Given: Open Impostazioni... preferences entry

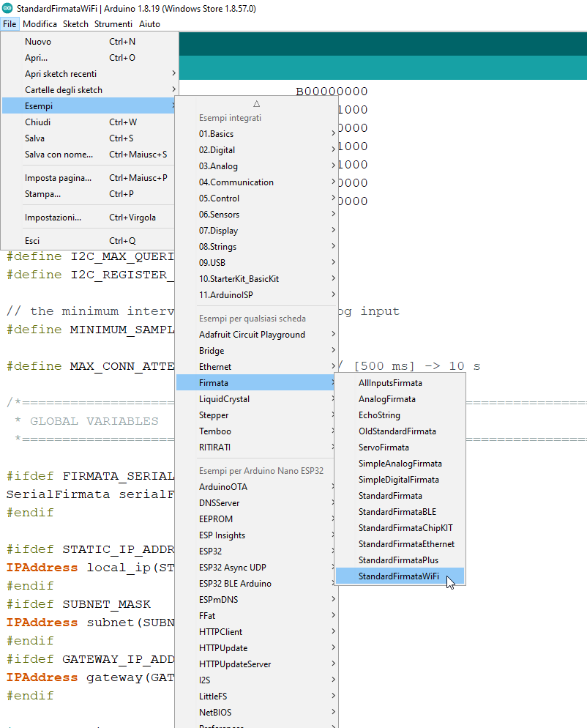Looking at the screenshot, I should (x=88, y=218).
